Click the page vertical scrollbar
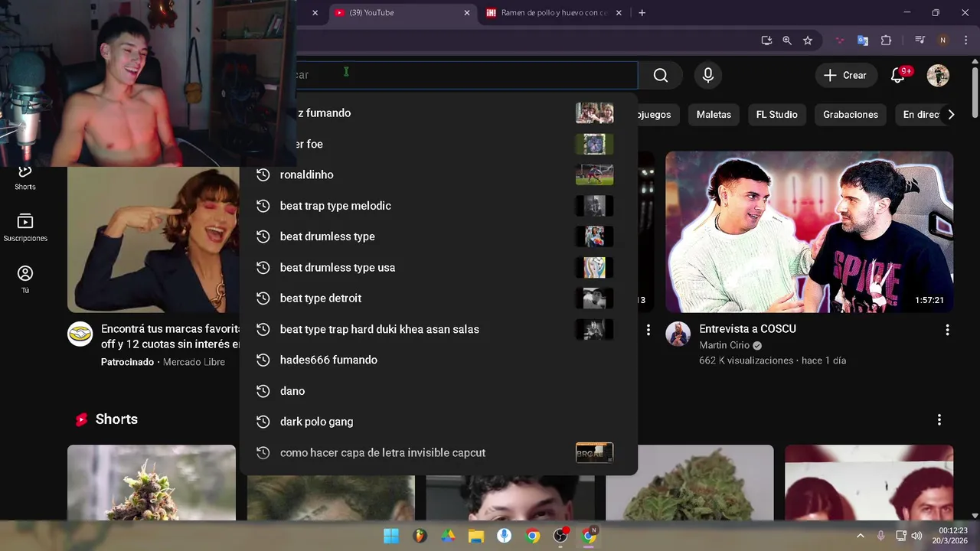The image size is (980, 551). [x=975, y=92]
